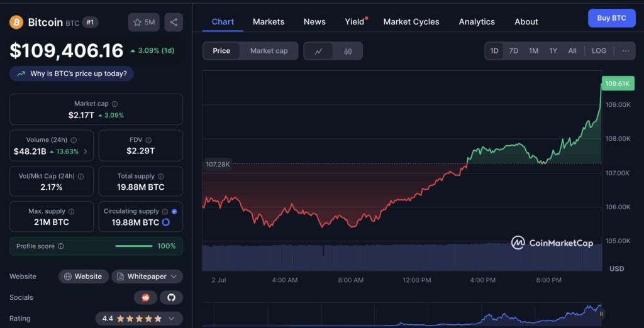Viewport: 644px width, 328px height.
Task: Click the 2.17% Vol/Mkt Cap value
Action: point(52,187)
